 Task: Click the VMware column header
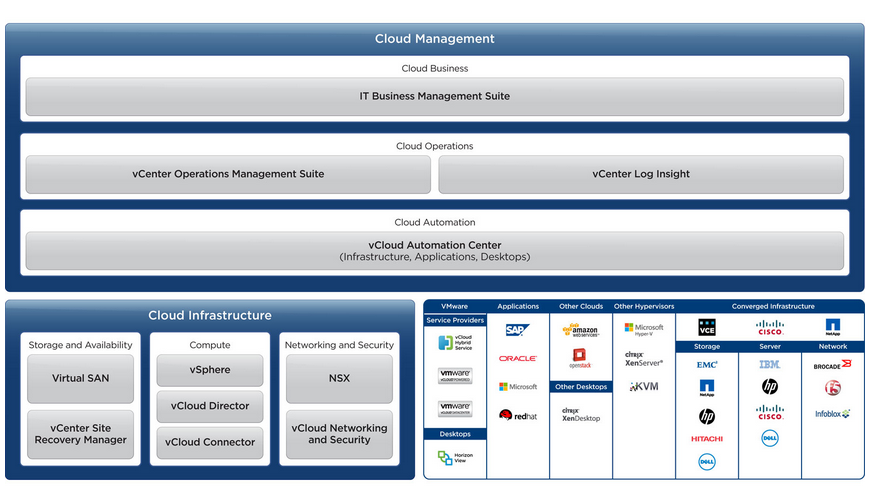[x=455, y=307]
